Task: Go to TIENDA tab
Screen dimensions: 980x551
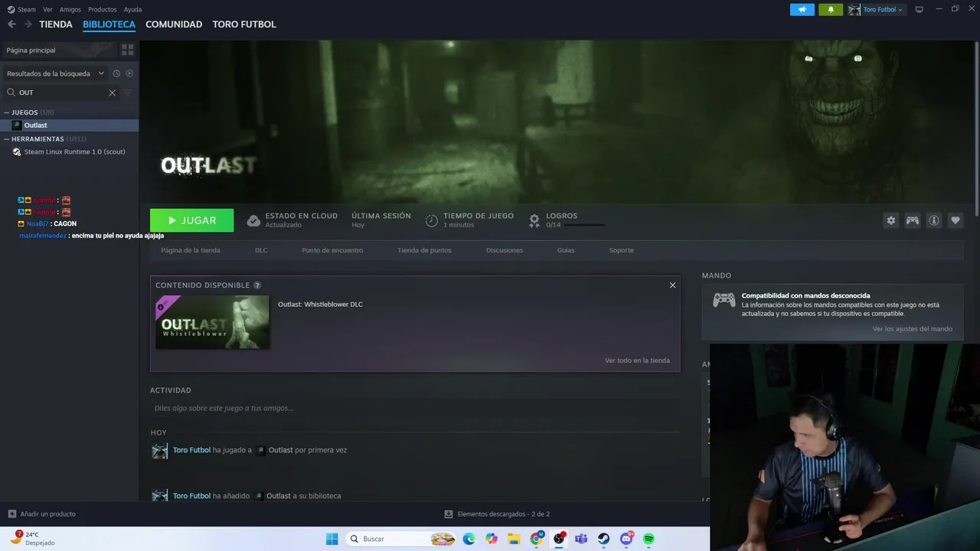Action: point(56,24)
